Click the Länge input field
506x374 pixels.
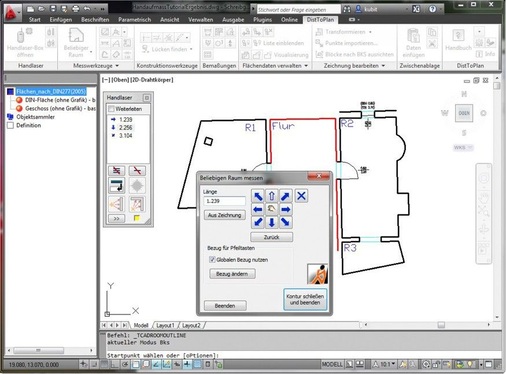tap(224, 201)
